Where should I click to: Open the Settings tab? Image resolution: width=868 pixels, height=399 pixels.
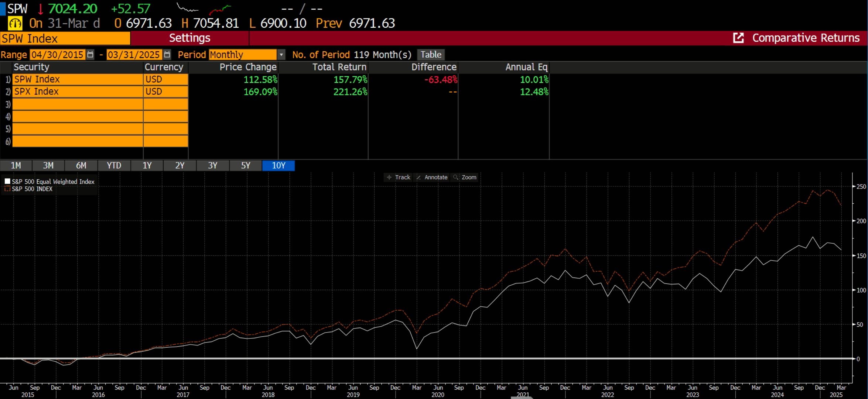coord(190,38)
